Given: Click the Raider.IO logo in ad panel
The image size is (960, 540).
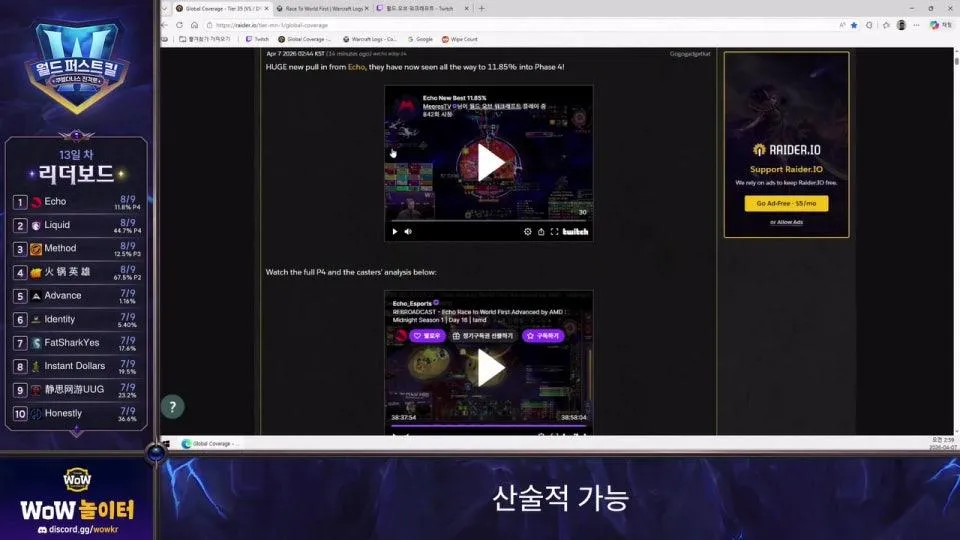Looking at the screenshot, I should (x=786, y=150).
